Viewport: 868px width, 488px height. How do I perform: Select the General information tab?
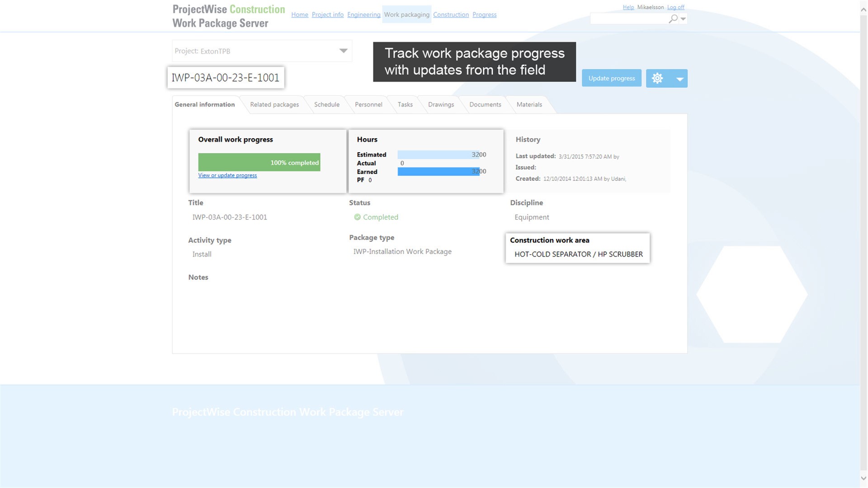coord(205,104)
